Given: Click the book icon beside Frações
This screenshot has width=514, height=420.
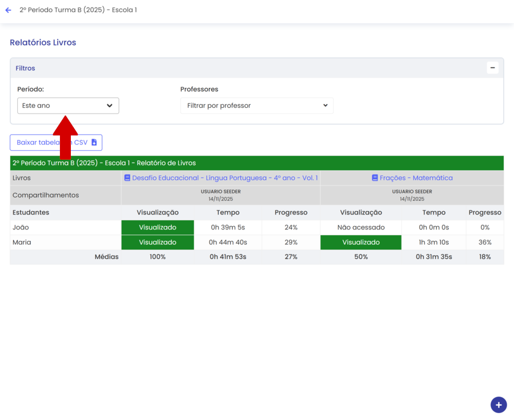Looking at the screenshot, I should (x=375, y=178).
